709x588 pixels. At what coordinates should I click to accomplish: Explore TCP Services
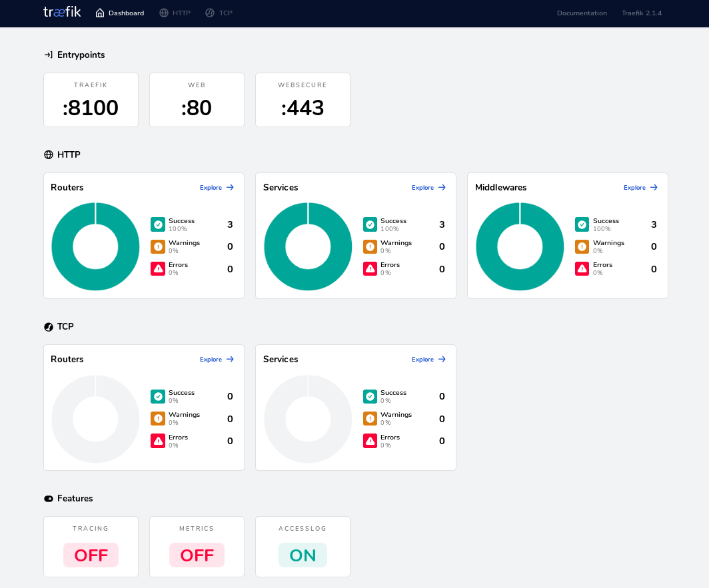(x=422, y=360)
